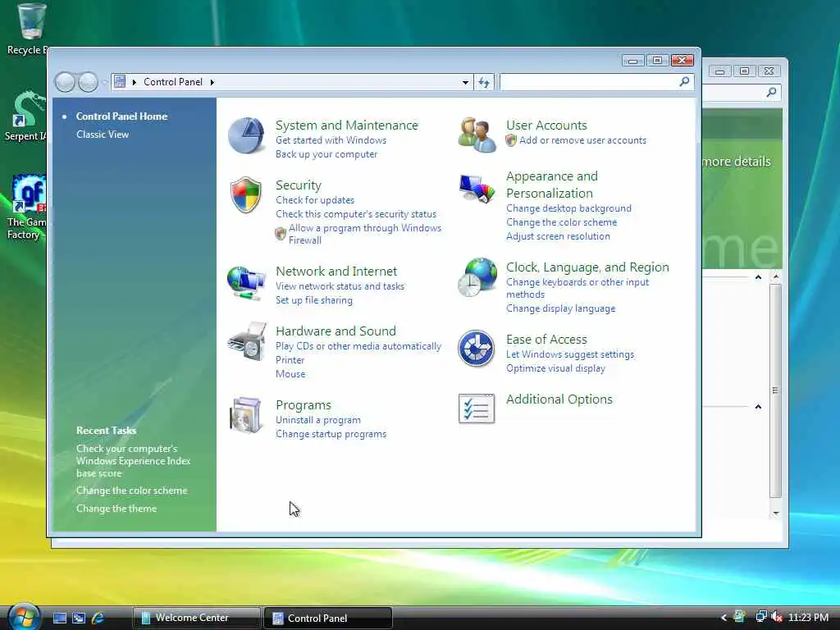Click the Additional Options checklist icon
840x630 pixels.
(477, 409)
